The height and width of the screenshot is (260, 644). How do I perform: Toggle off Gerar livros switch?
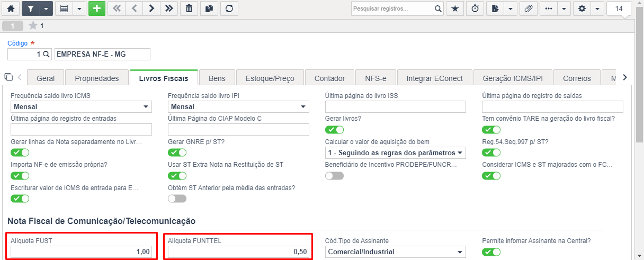334,130
